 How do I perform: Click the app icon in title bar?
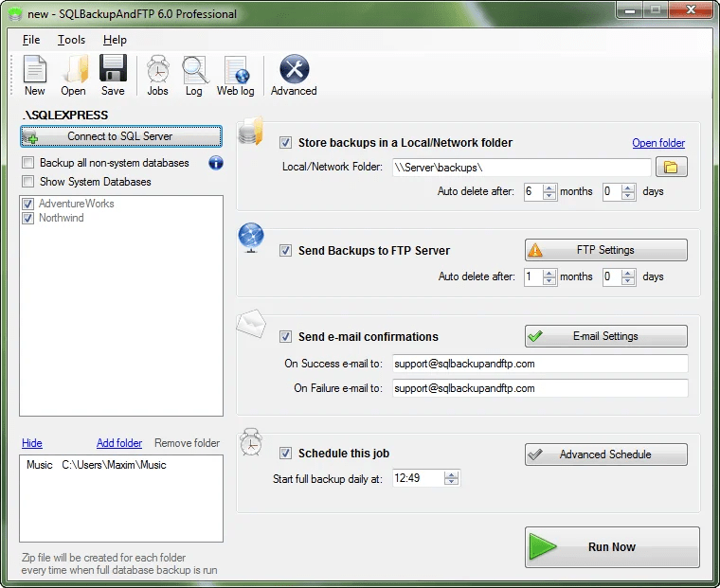[15, 14]
